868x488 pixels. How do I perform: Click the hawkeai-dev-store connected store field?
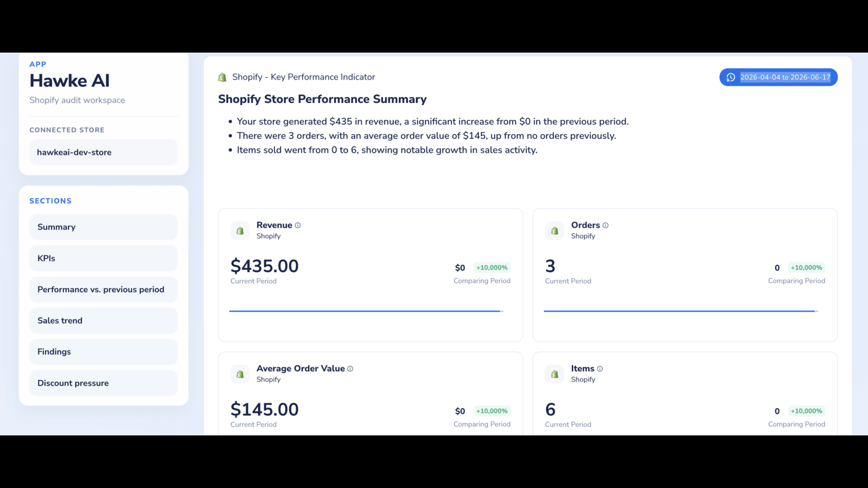pos(104,152)
